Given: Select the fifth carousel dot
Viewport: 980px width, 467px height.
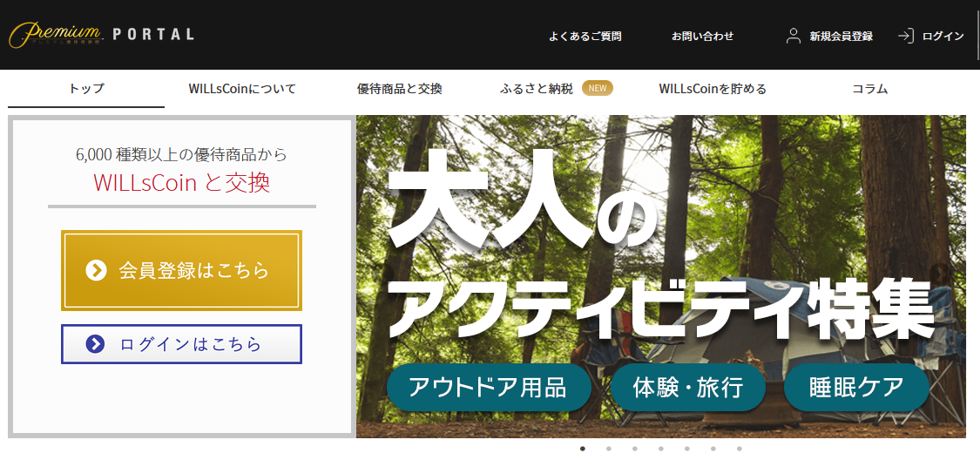Looking at the screenshot, I should click(687, 448).
